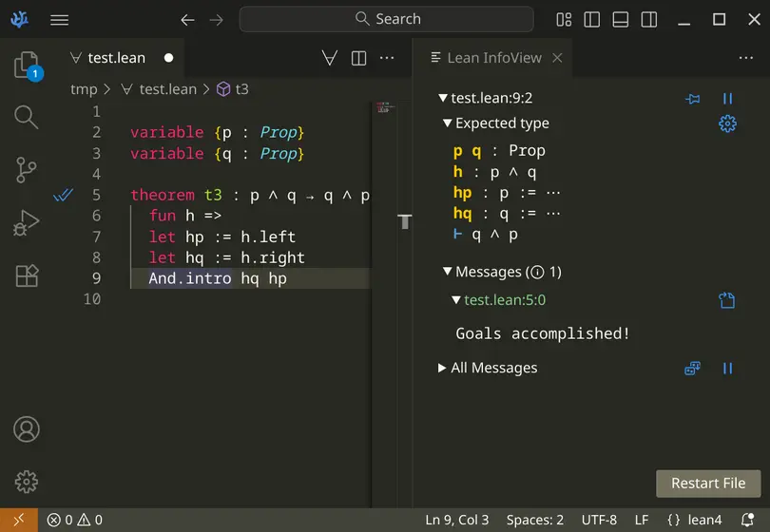Viewport: 770px width, 532px height.
Task: Go to test.lean:5:0 message source icon
Action: [x=727, y=300]
